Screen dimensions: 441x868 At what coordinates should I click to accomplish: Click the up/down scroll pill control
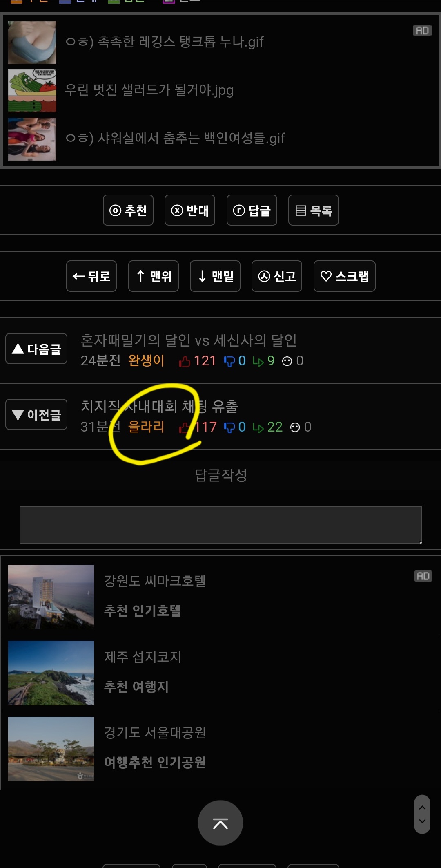(422, 814)
